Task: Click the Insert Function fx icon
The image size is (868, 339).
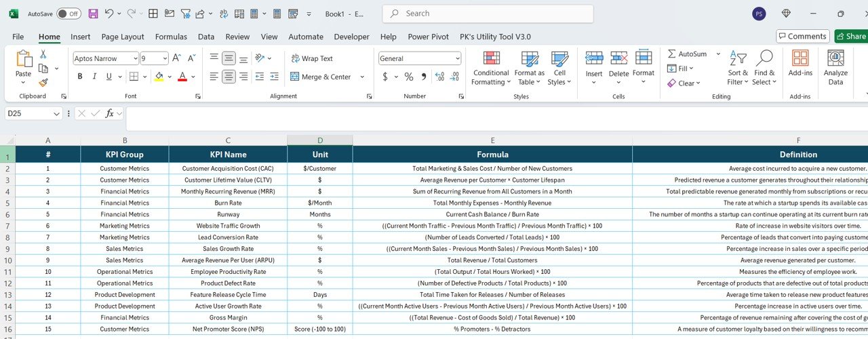Action: coord(110,113)
